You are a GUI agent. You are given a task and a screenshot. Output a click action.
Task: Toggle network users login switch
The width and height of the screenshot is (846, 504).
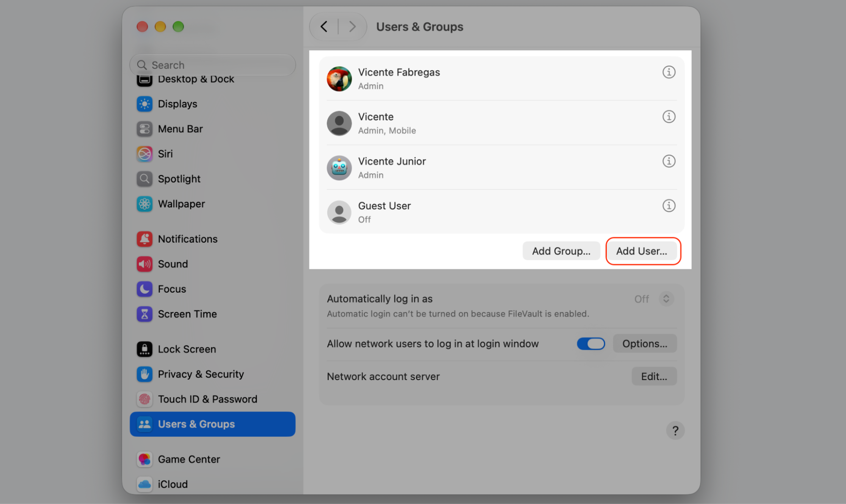coord(591,344)
